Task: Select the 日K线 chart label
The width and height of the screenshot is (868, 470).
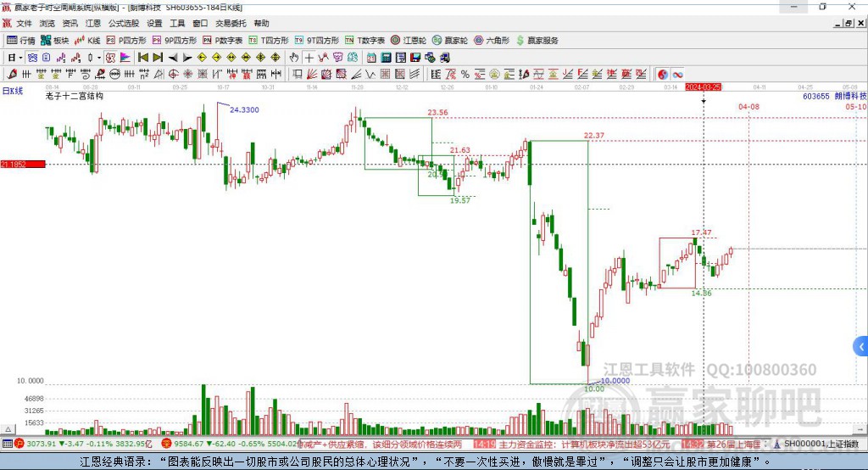Action: click(x=13, y=91)
